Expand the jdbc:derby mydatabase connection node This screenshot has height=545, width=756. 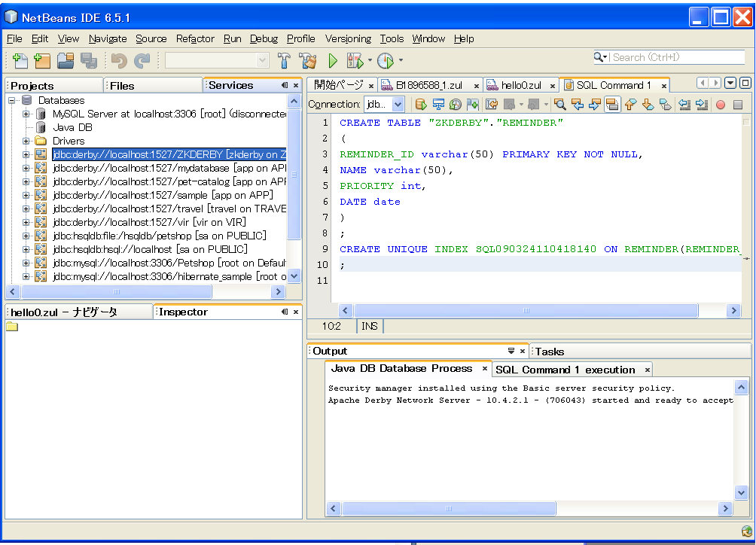point(26,168)
